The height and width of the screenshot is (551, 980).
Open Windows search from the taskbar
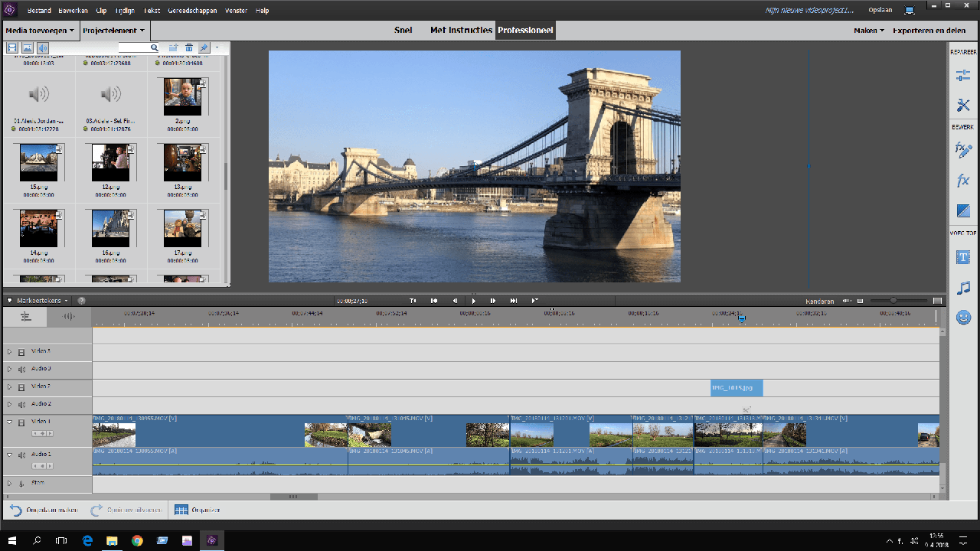[37, 540]
